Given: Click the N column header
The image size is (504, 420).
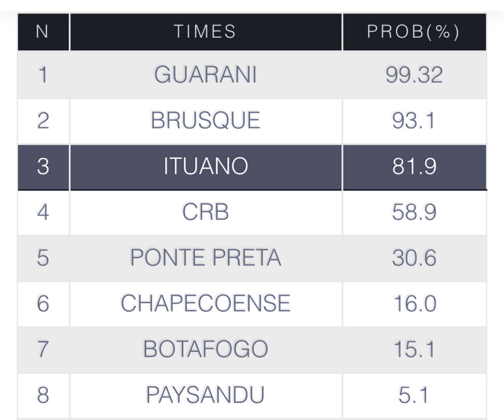Looking at the screenshot, I should point(43,32).
